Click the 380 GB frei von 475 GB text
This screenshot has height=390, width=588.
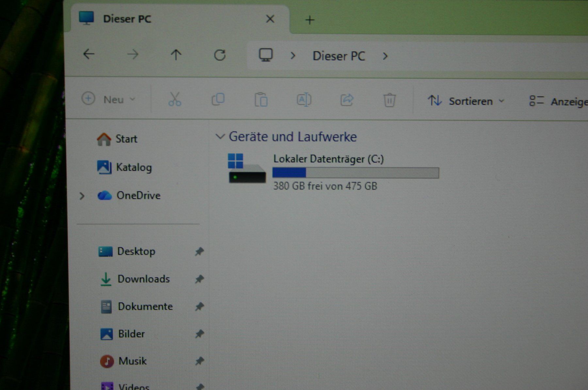(325, 186)
